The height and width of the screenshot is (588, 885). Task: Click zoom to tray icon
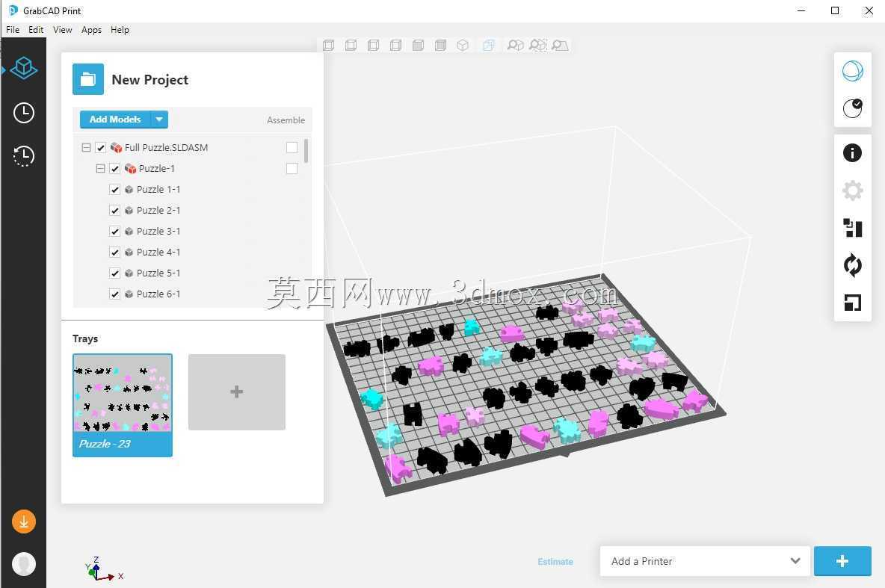(x=559, y=45)
